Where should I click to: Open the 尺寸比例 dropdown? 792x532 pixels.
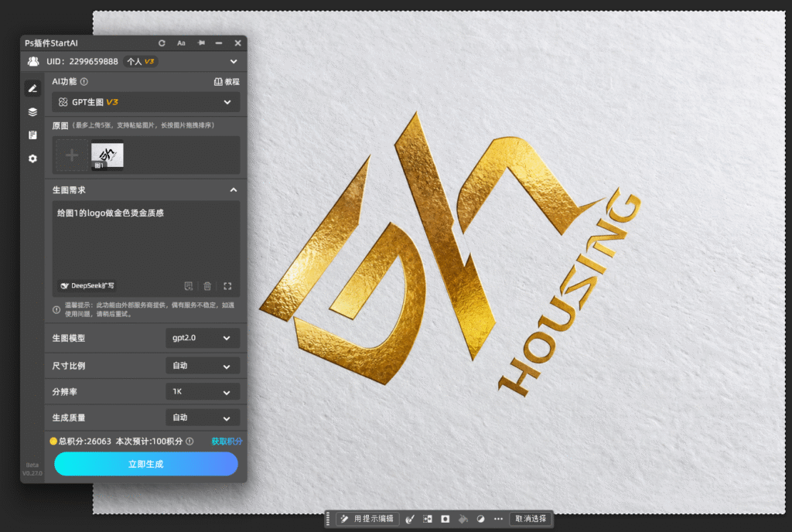pyautogui.click(x=203, y=366)
